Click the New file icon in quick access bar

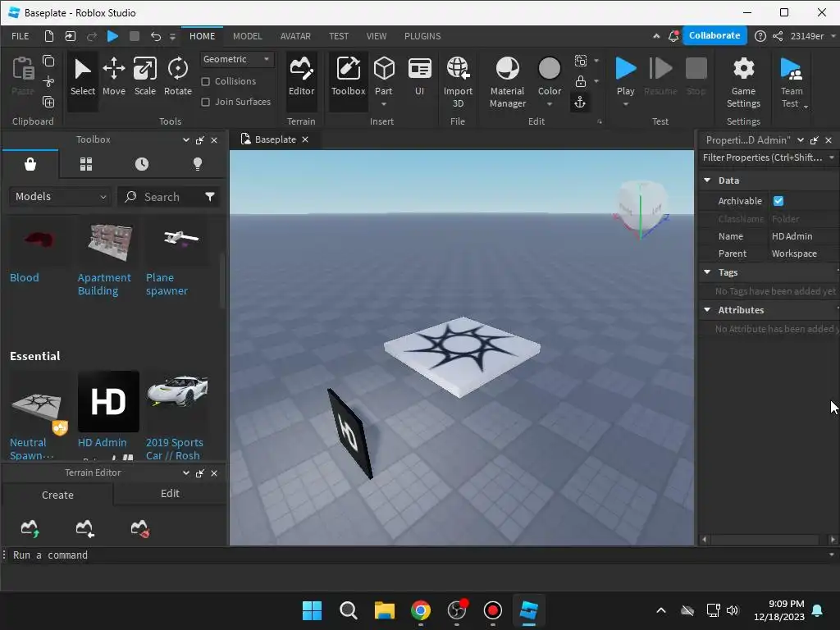tap(48, 36)
